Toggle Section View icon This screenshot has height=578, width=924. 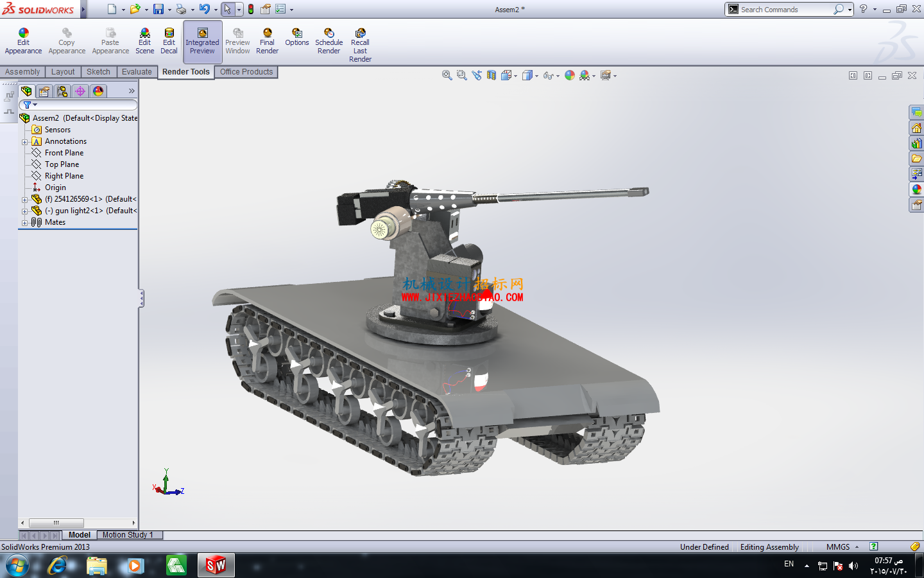[x=492, y=75]
